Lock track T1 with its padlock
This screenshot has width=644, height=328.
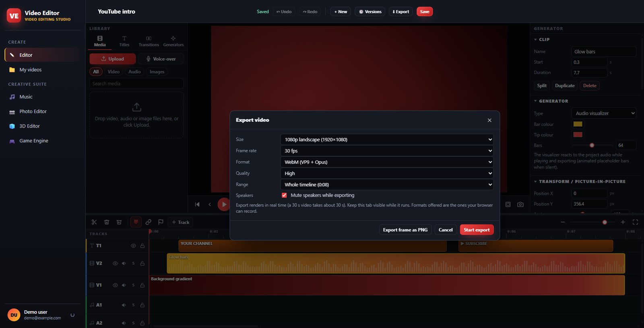[x=142, y=246]
